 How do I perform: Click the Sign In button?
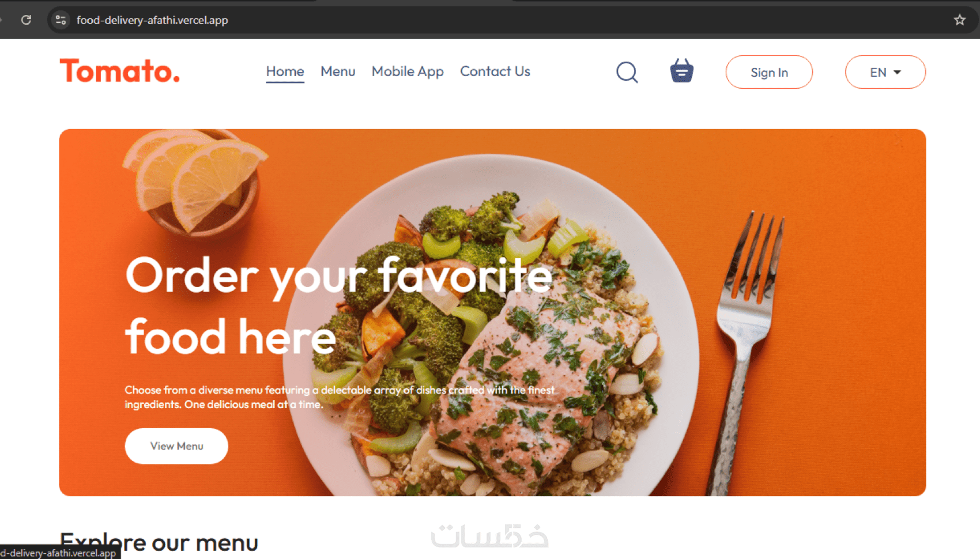[769, 72]
